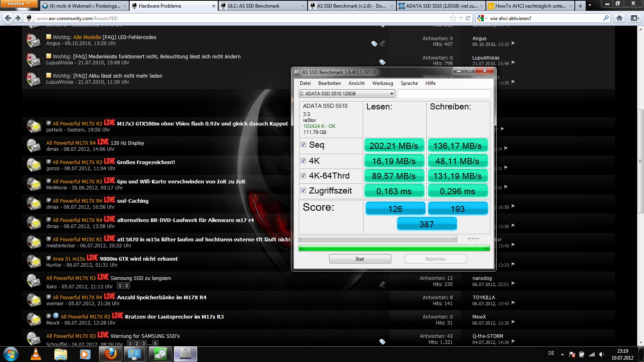Viewport: 644px width, 362px height.
Task: Open the Bearbeiten menu
Action: tap(329, 83)
